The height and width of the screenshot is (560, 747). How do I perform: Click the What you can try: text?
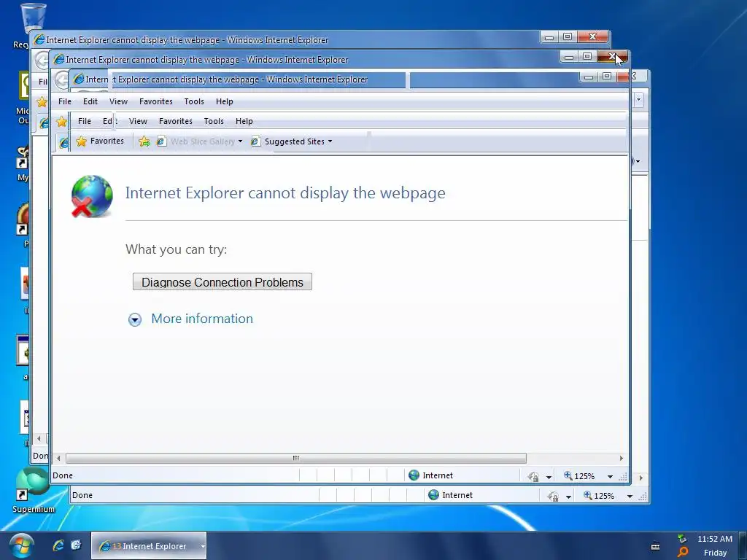pos(176,249)
